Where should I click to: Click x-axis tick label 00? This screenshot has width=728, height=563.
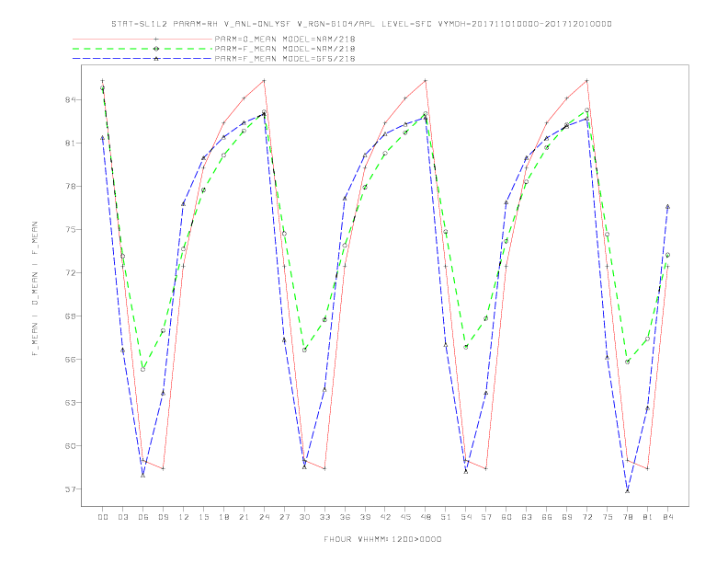[103, 517]
